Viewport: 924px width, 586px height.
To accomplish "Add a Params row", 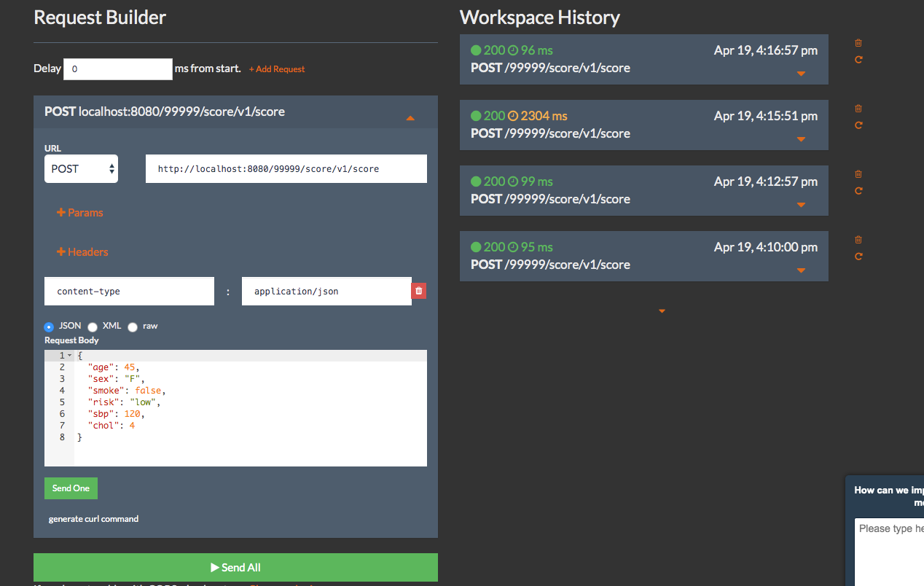I will (79, 213).
